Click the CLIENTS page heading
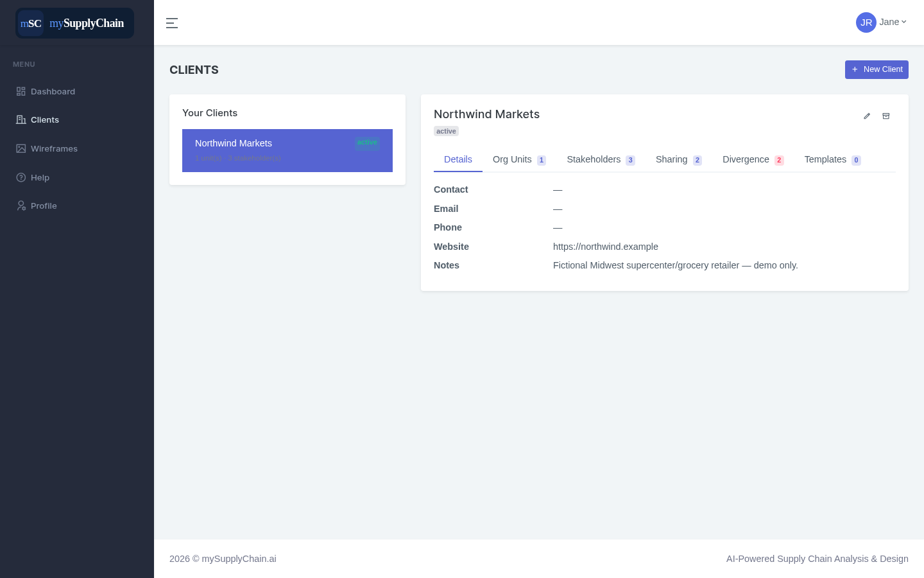924x578 pixels. click(194, 70)
